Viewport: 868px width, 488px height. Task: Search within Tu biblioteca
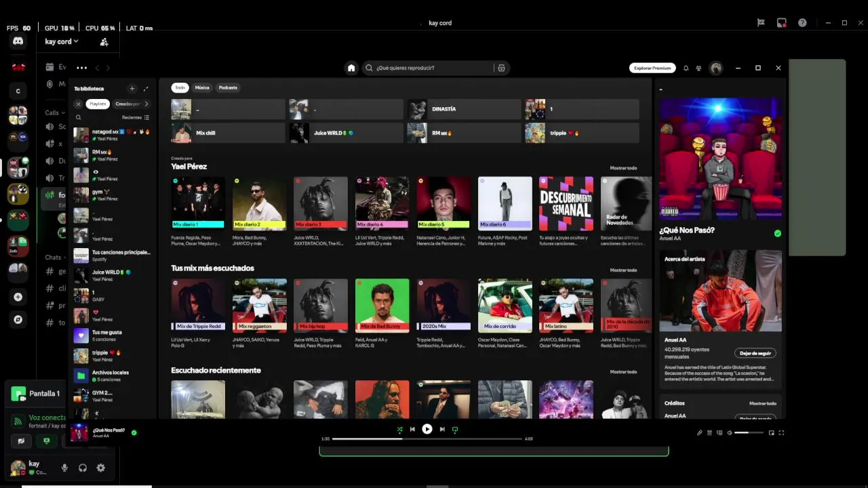tap(79, 117)
